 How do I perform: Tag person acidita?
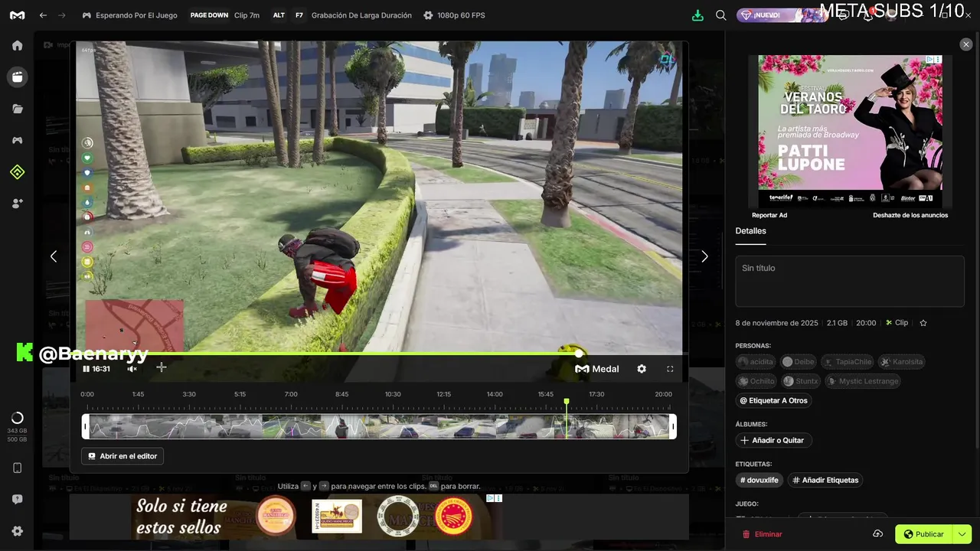[756, 361]
